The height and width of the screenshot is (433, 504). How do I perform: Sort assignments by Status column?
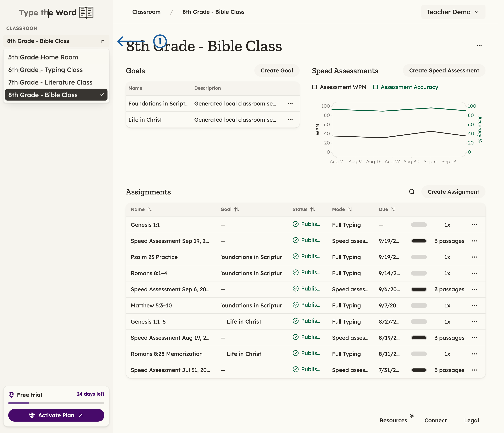click(304, 209)
